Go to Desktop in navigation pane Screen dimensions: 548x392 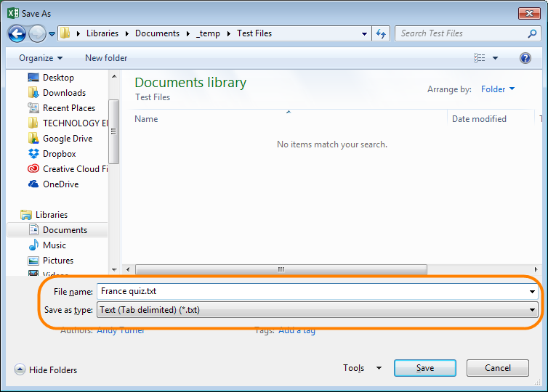click(58, 78)
